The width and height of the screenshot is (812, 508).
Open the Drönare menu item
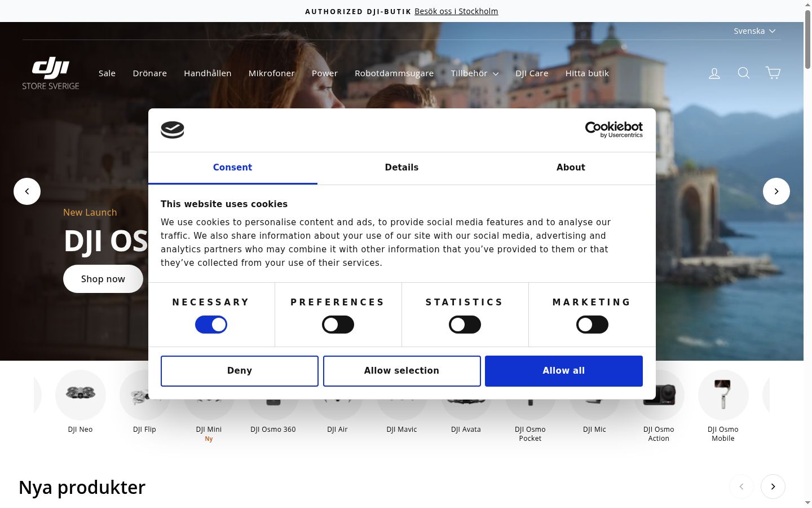pyautogui.click(x=150, y=73)
